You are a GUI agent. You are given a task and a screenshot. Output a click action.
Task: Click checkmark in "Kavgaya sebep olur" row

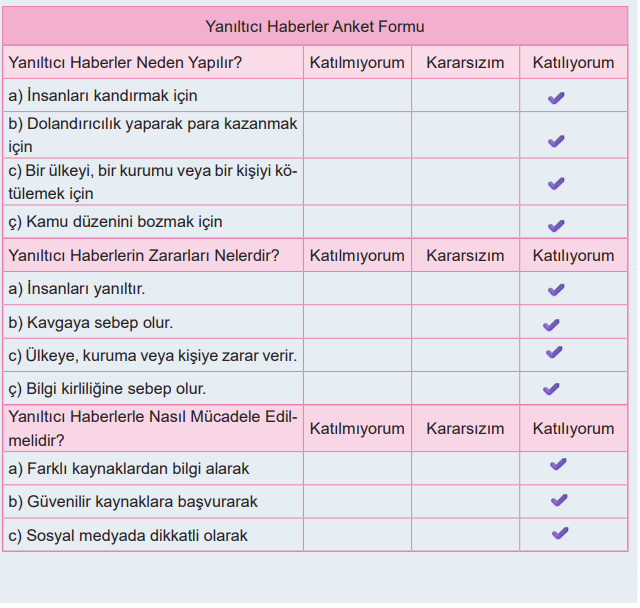tap(550, 325)
